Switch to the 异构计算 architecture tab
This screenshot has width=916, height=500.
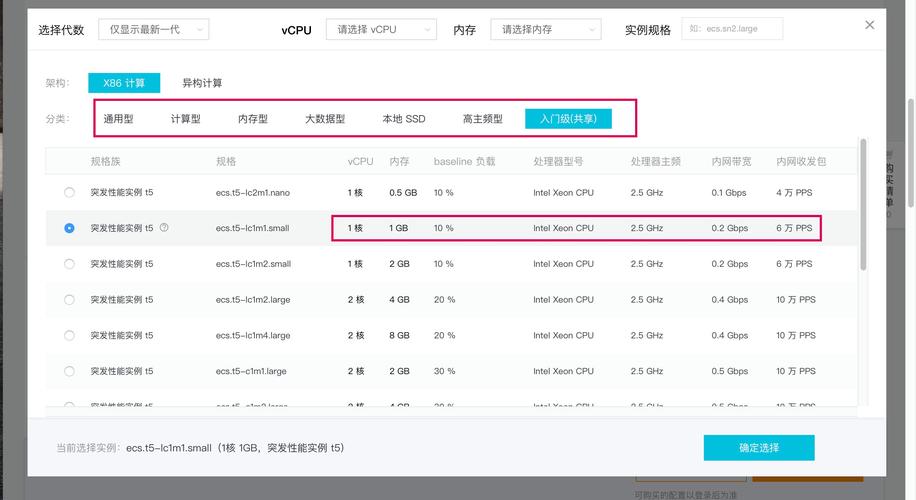coord(202,83)
